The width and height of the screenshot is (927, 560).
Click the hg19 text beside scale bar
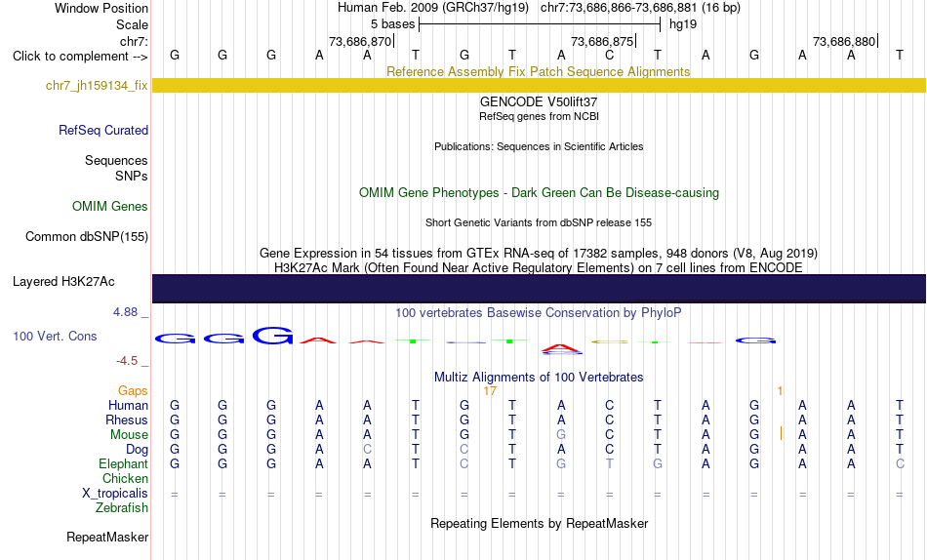click(x=683, y=24)
